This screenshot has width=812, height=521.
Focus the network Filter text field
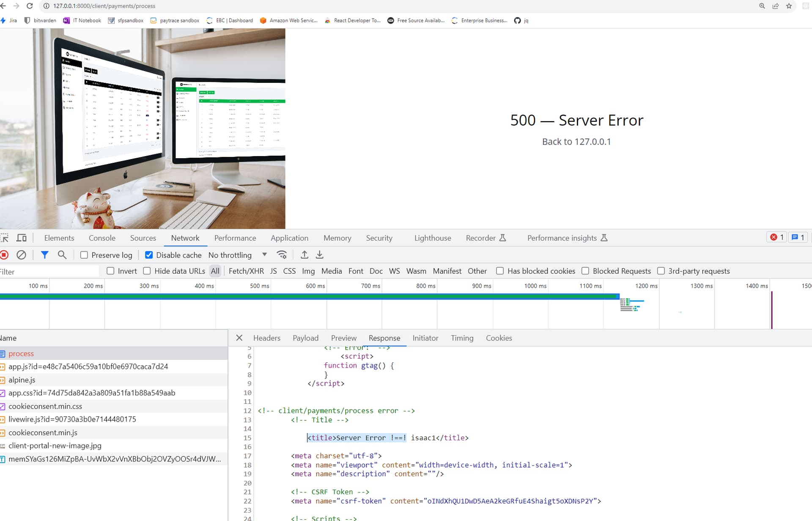tap(49, 271)
